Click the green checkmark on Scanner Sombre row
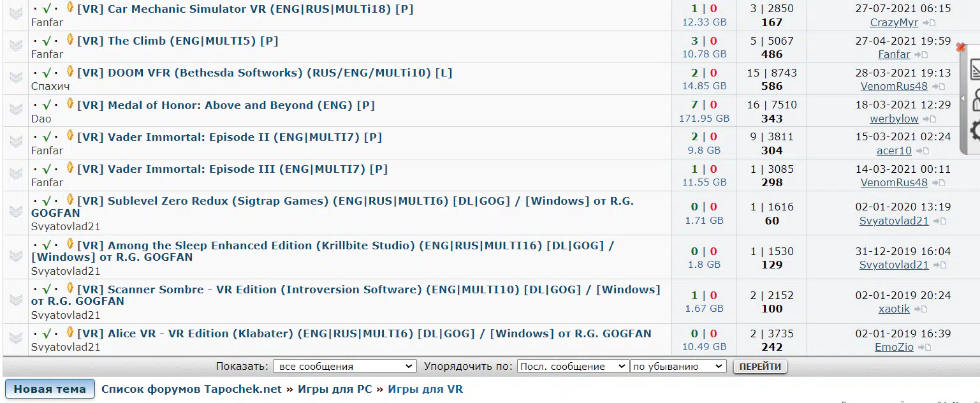The height and width of the screenshot is (403, 980). (x=47, y=289)
